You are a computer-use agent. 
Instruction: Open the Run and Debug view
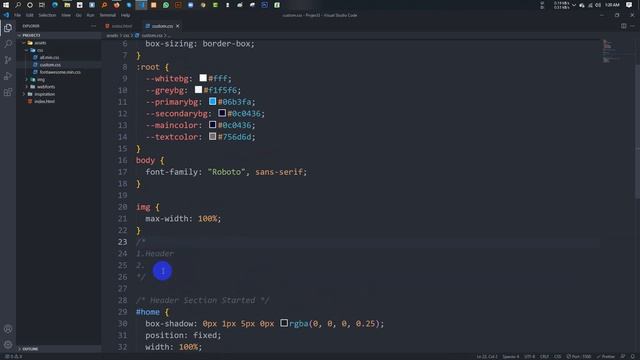click(8, 76)
